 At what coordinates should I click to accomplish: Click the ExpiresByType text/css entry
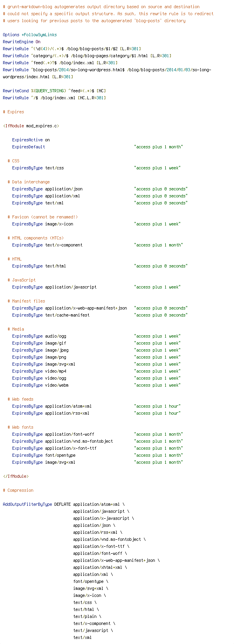96,168
